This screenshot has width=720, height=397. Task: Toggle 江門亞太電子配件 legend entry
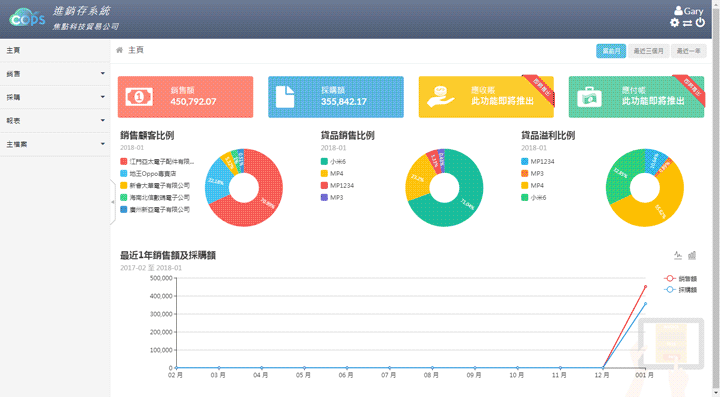157,162
